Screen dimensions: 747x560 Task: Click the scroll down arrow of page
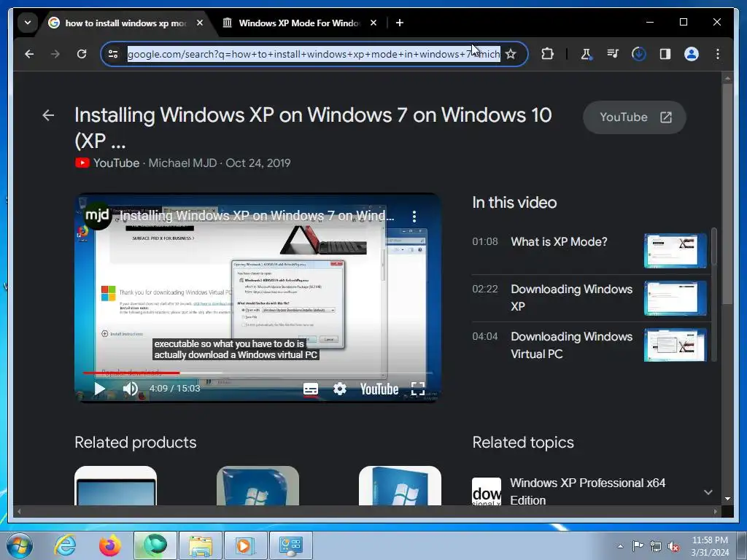(727, 499)
